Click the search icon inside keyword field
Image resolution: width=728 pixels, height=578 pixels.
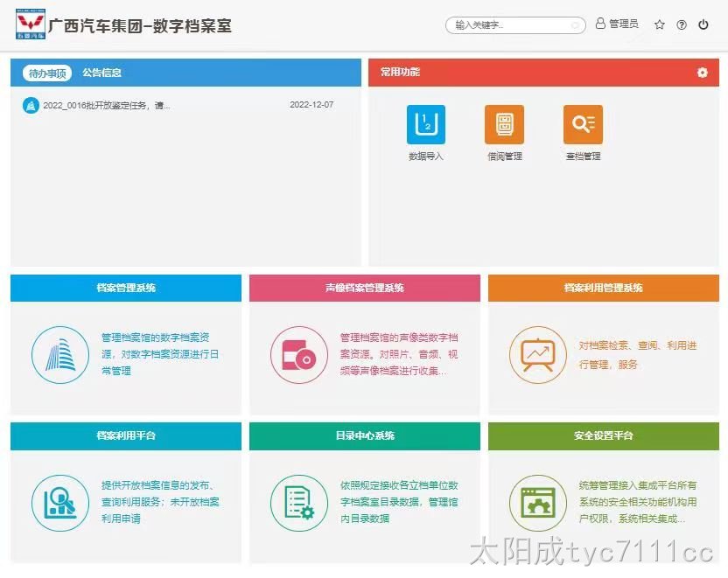pyautogui.click(x=575, y=25)
